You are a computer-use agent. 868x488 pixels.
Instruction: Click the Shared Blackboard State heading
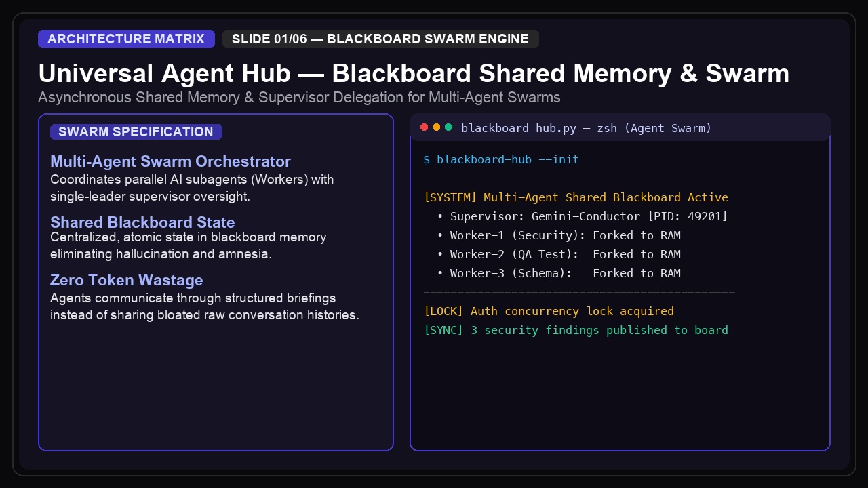[142, 222]
